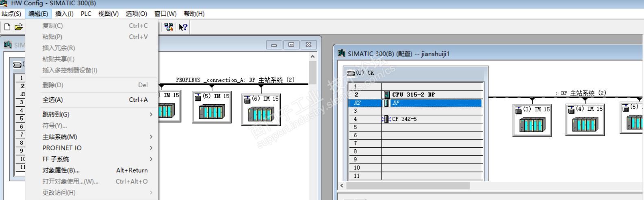Image resolution: width=644 pixels, height=200 pixels.
Task: Click the left window vertical scrollbar up arrow
Action: [x=312, y=57]
